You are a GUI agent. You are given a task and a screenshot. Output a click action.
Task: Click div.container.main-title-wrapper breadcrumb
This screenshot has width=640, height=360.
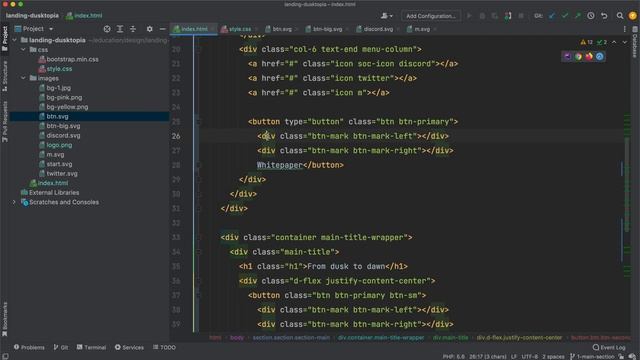[x=381, y=338]
